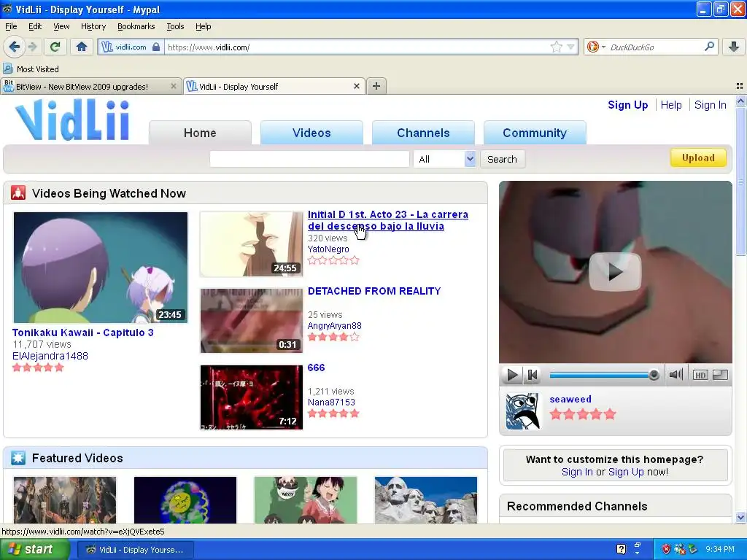Click the VidLii search text field
Viewport: 747px width, 560px height.
tap(309, 159)
